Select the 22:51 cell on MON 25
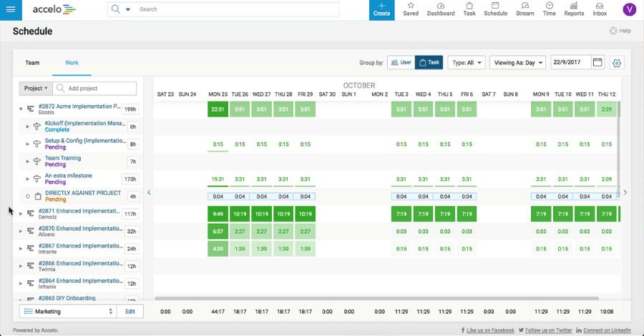The width and height of the screenshot is (644, 336). [x=218, y=109]
